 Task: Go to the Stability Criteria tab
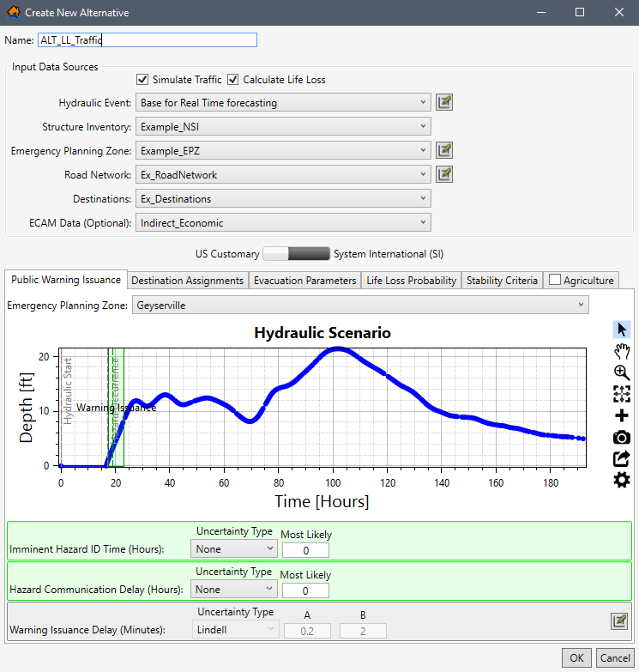coord(502,281)
